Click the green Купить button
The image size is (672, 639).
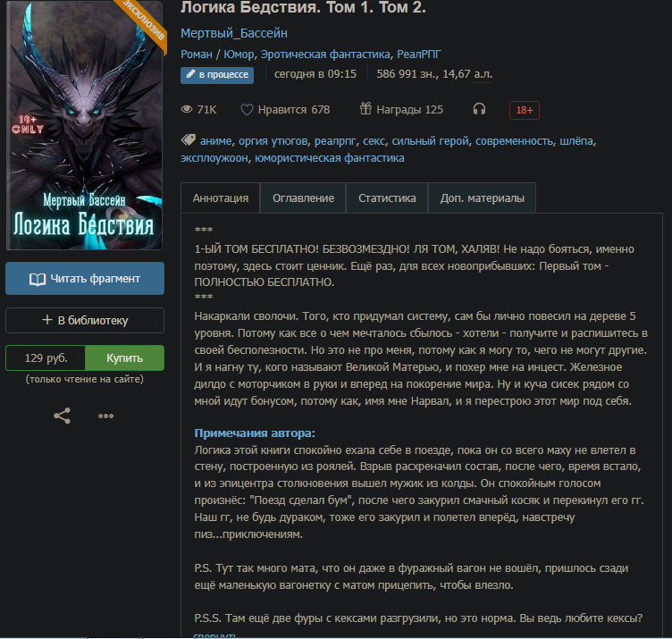point(125,357)
